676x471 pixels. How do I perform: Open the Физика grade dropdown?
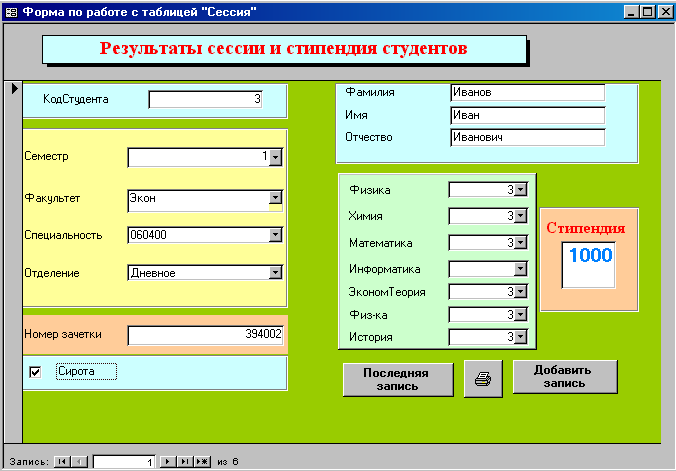coord(521,190)
